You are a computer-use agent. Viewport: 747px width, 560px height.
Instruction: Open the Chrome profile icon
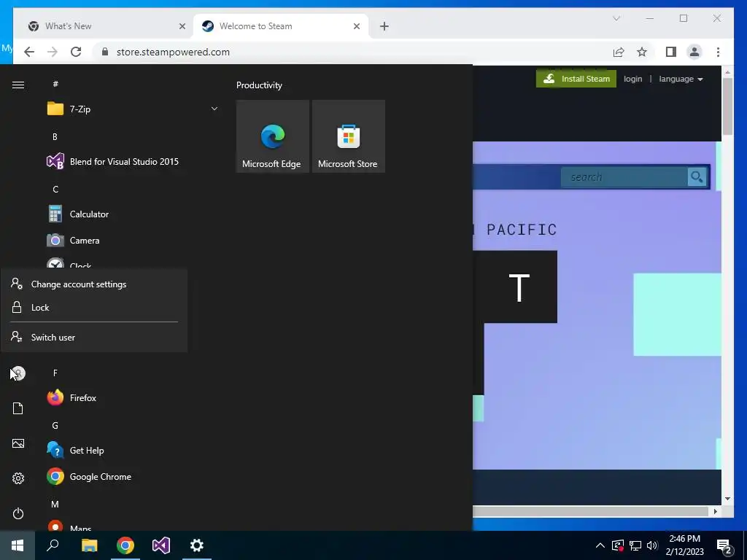694,52
